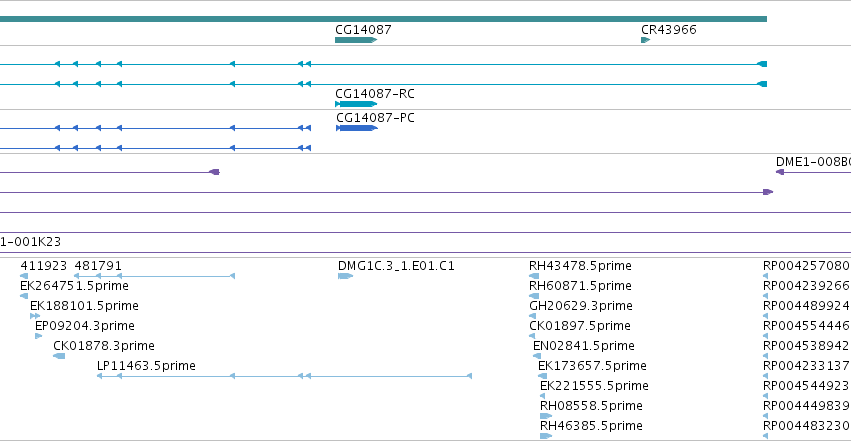
Task: Select the CG14087 gene label
Action: coord(363,30)
